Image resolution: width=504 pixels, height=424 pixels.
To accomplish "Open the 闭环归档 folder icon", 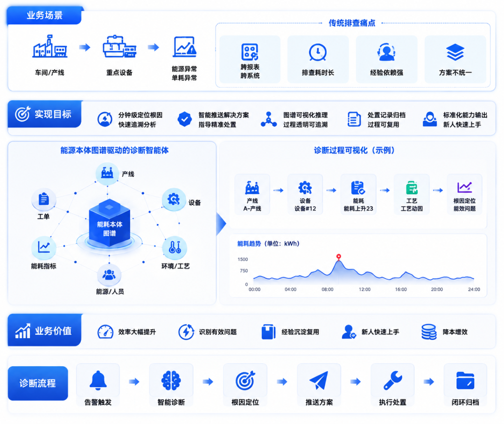I will [x=465, y=381].
